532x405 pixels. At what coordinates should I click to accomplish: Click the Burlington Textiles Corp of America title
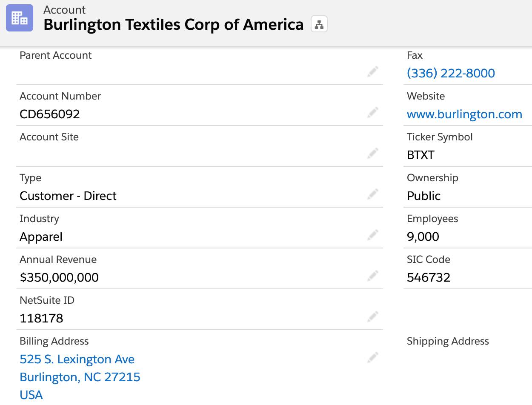coord(174,25)
